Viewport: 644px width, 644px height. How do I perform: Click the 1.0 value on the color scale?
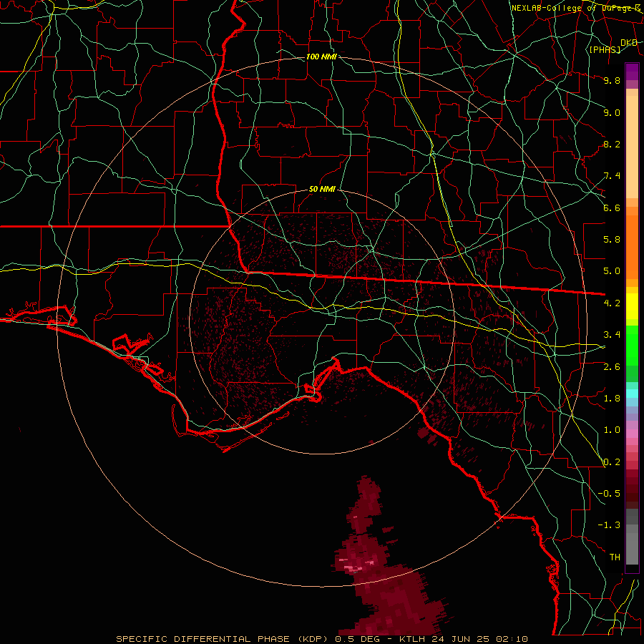coord(612,430)
